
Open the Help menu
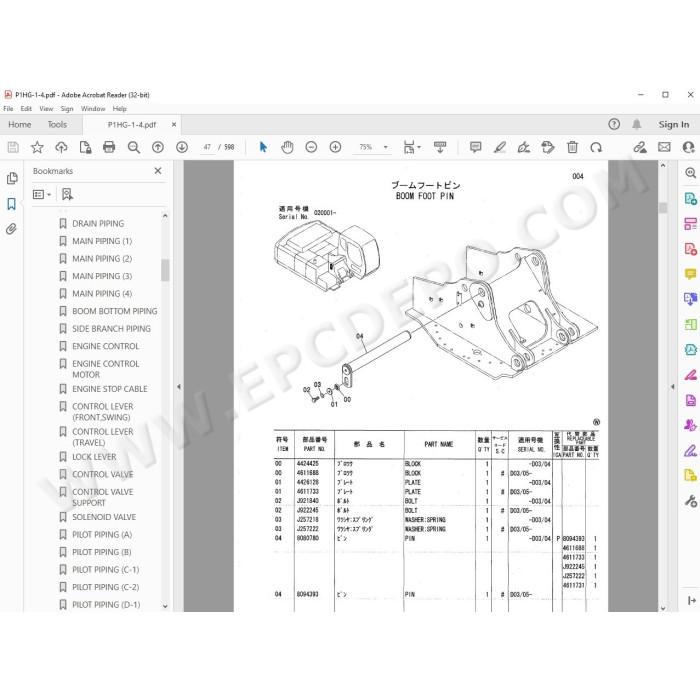coord(119,108)
